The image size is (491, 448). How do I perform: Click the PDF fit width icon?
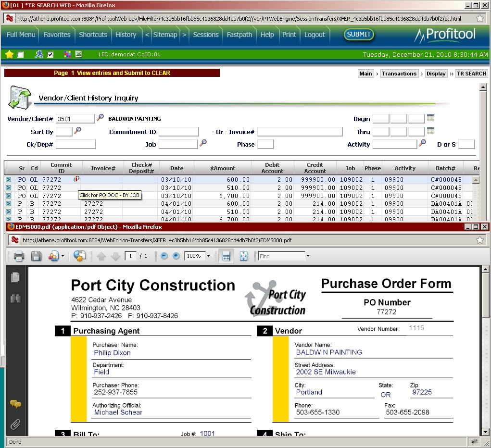226,256
